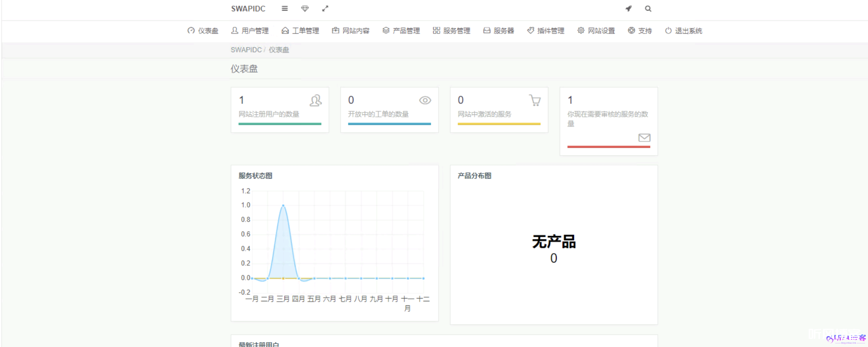Toggle fullscreen with the expand arrows icon
The width and height of the screenshot is (868, 347).
coord(325,8)
